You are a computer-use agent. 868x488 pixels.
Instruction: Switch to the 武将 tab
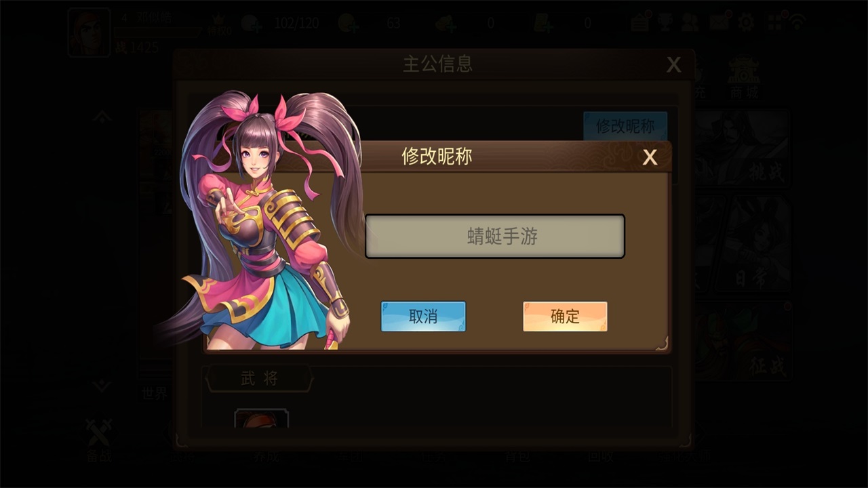[259, 379]
